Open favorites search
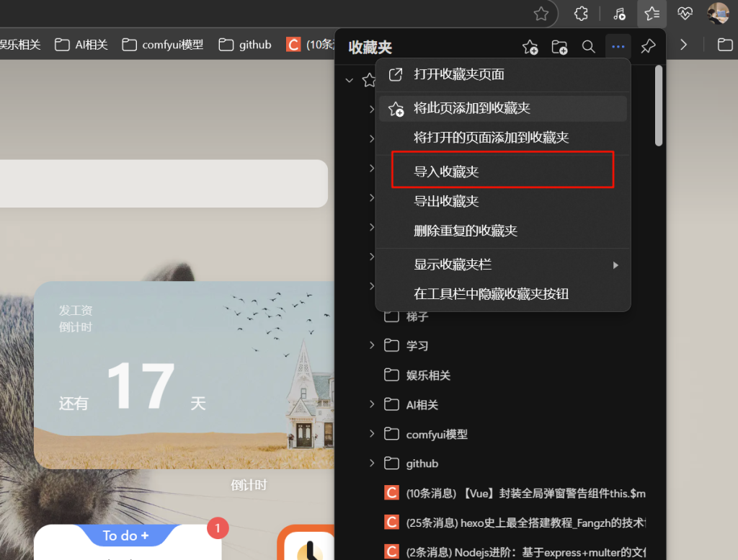 589,47
